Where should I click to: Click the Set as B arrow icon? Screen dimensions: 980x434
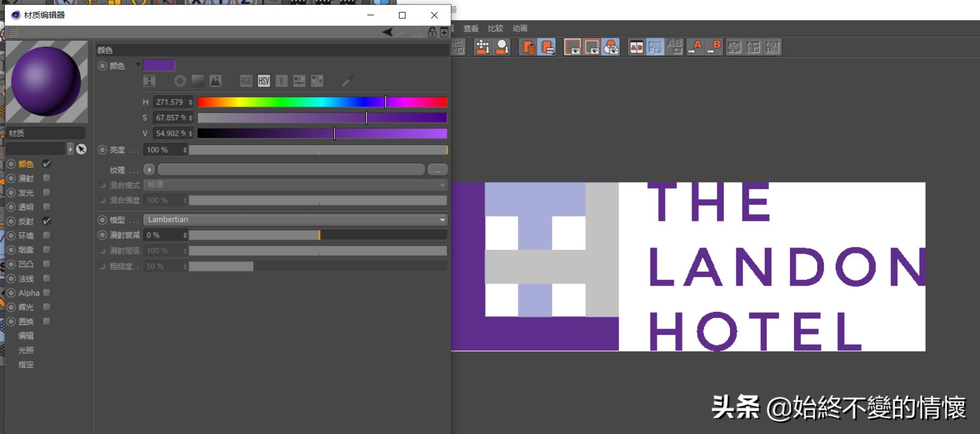click(x=714, y=47)
